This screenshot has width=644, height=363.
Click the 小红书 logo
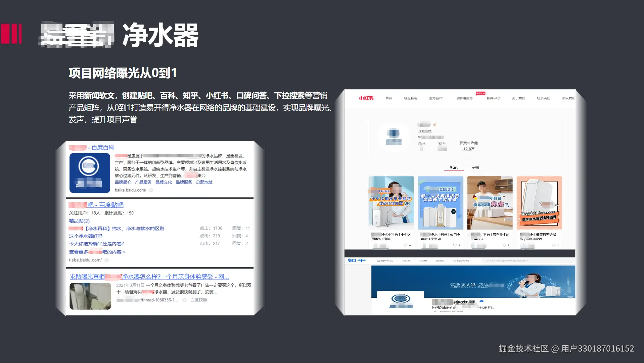click(x=366, y=98)
